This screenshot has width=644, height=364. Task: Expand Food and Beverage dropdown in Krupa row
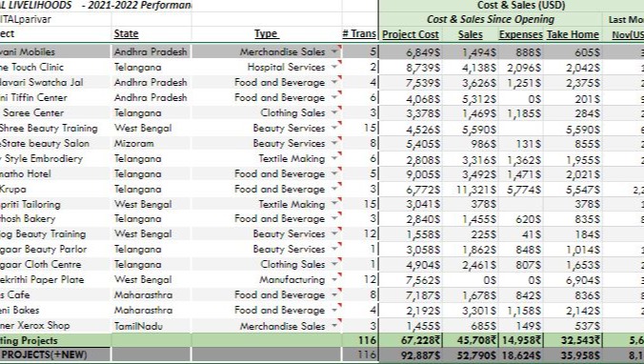335,189
